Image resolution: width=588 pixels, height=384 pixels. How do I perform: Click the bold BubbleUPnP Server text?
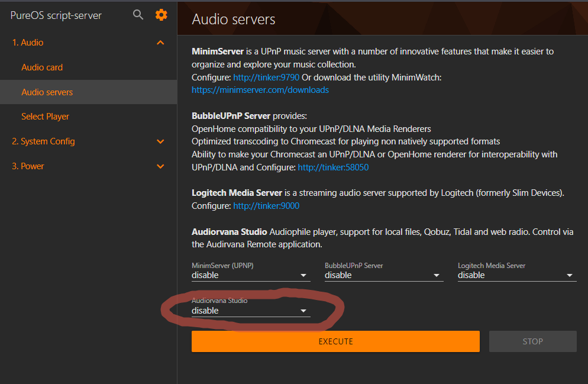[x=231, y=116]
